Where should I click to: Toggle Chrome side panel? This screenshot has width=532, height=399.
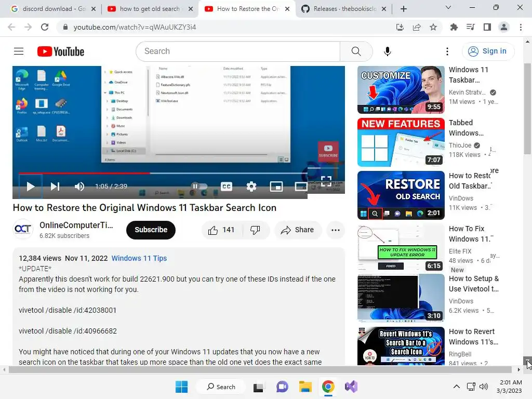(x=487, y=27)
